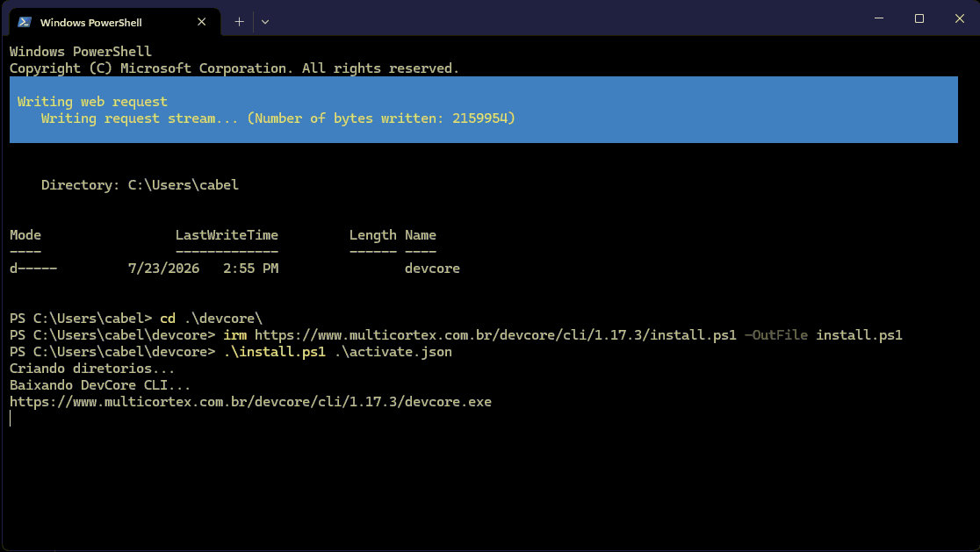
Task: Click the 'Directory: C:\Users\cabel' line
Action: pos(140,185)
